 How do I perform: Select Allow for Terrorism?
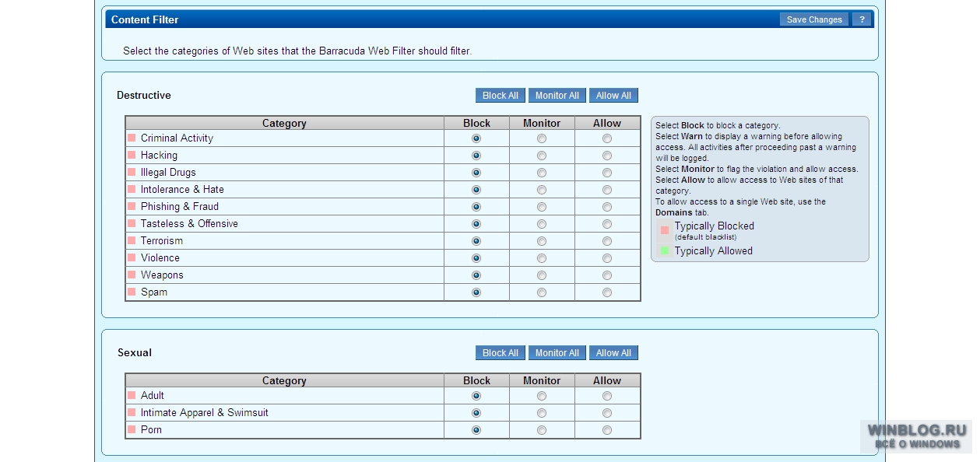pos(607,241)
